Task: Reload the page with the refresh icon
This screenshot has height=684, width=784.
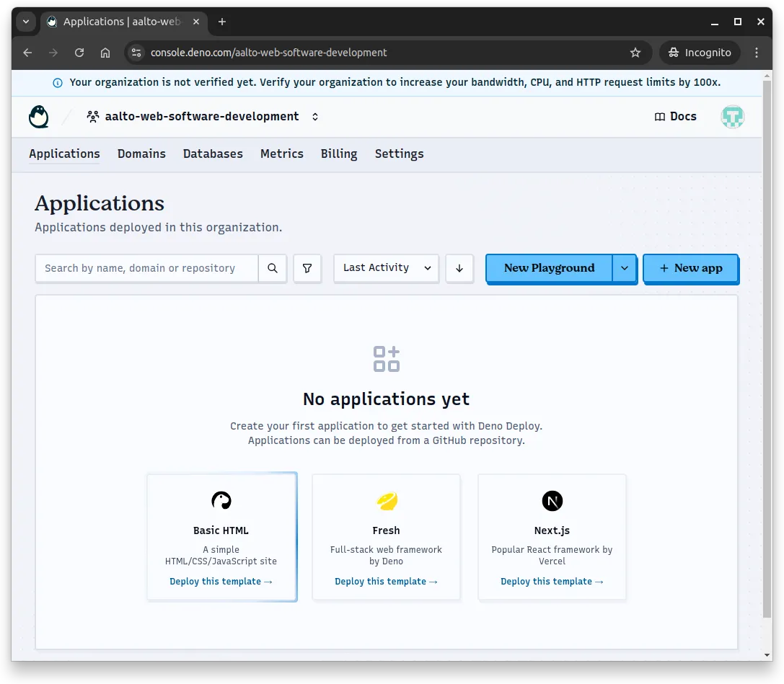Action: click(79, 52)
